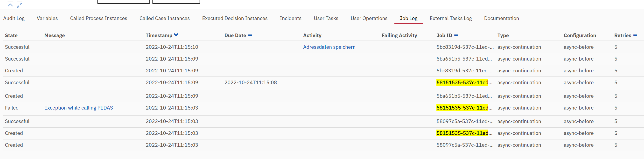The width and height of the screenshot is (644, 159).
Task: Click the Due Date column header
Action: point(235,35)
